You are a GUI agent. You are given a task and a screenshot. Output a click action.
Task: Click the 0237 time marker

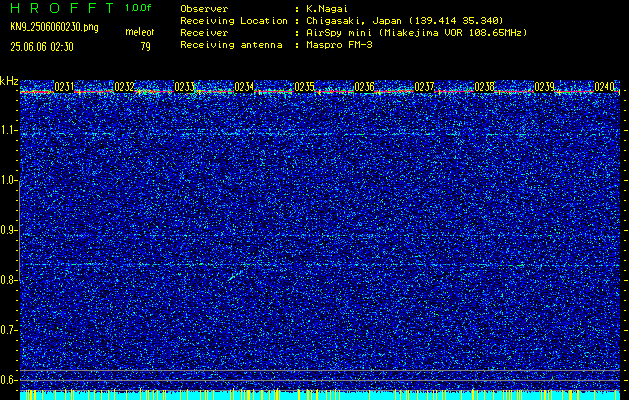pyautogui.click(x=424, y=87)
